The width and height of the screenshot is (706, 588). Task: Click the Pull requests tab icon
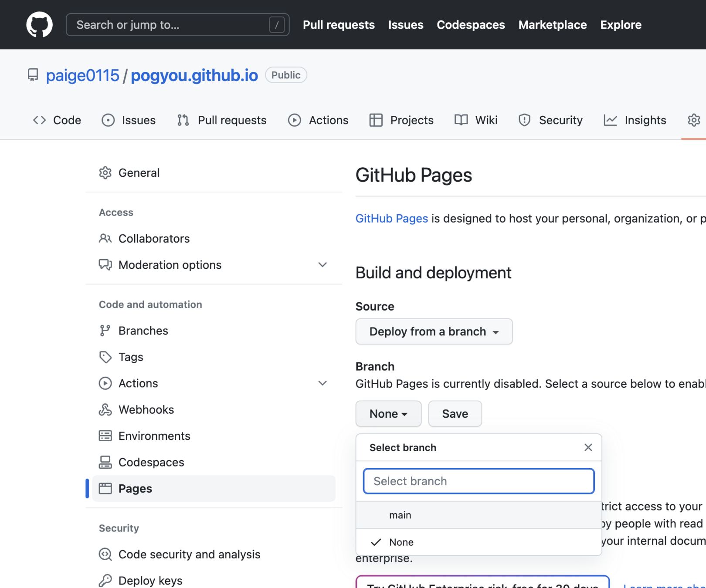(183, 120)
